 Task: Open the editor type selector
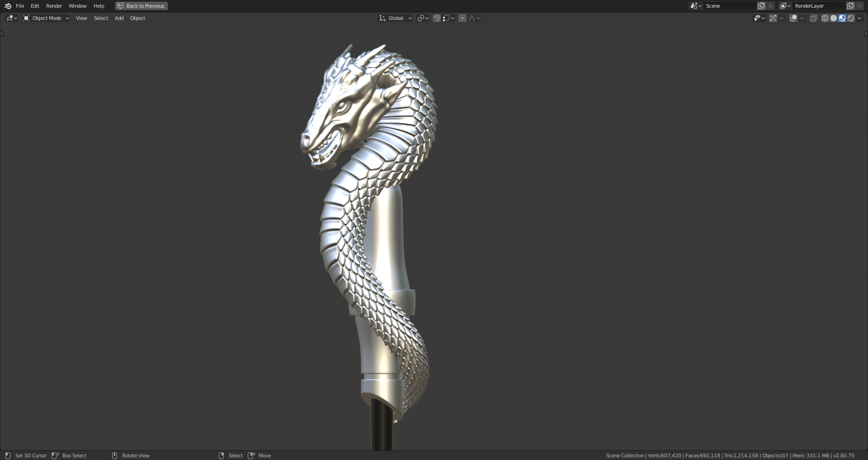click(11, 18)
